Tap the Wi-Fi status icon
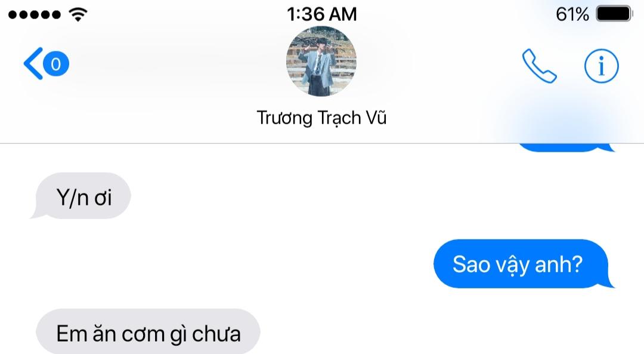This screenshot has height=354, width=644. tap(78, 14)
